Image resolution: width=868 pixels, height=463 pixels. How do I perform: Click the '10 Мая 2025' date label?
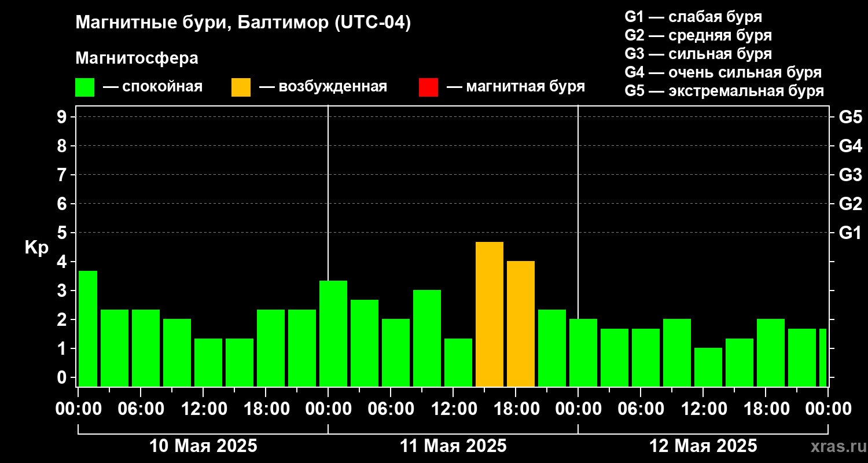pyautogui.click(x=204, y=446)
